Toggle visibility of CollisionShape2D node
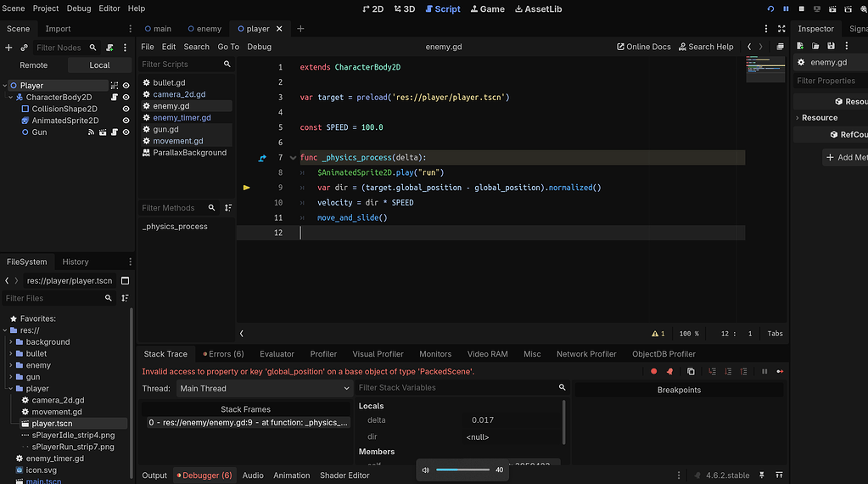 pos(126,109)
